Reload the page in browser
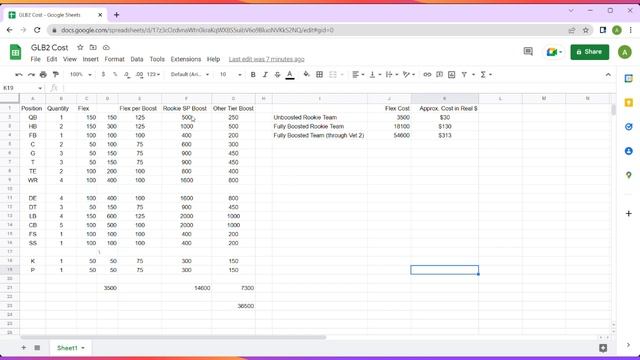Image resolution: width=640 pixels, height=360 pixels. 37,30
